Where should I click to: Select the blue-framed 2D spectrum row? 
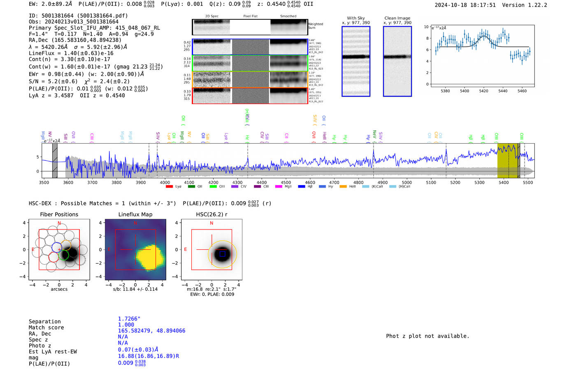point(250,47)
